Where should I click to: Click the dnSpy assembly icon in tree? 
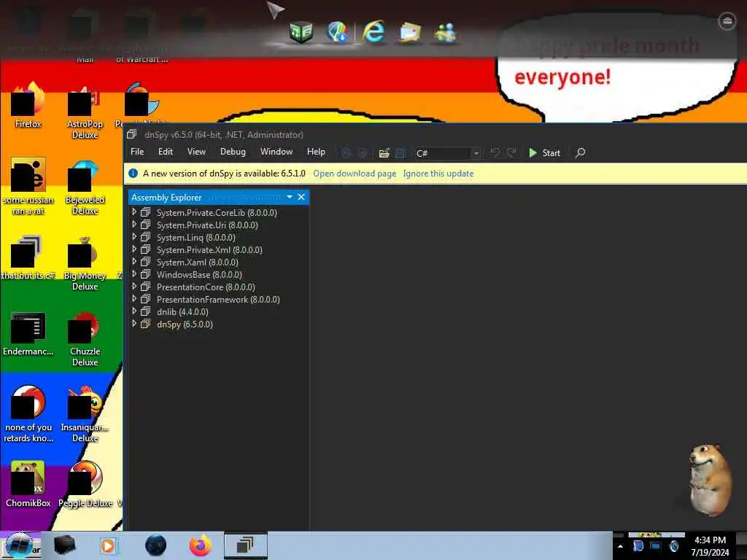point(145,324)
